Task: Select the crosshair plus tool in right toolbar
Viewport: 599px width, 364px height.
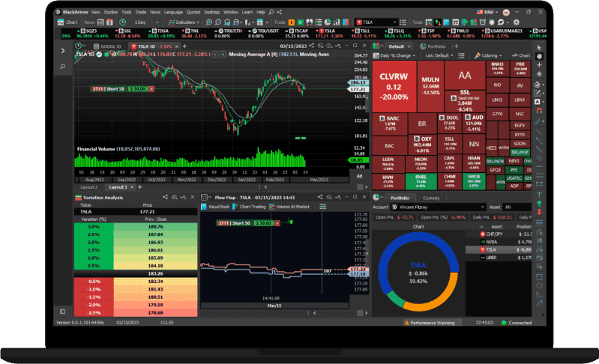Action: pyautogui.click(x=539, y=65)
